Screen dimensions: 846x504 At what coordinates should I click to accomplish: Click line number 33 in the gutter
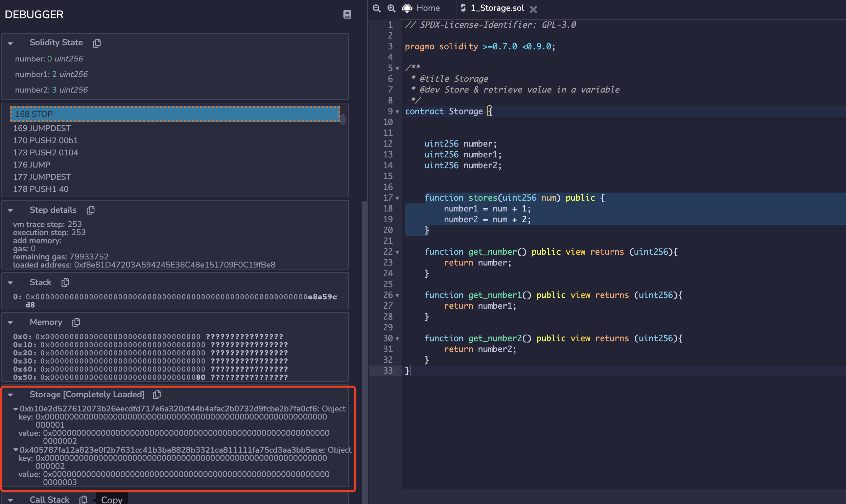[x=388, y=371]
